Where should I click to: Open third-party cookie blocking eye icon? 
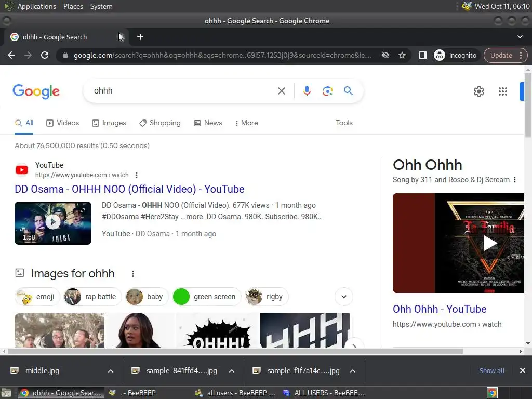tap(385, 55)
